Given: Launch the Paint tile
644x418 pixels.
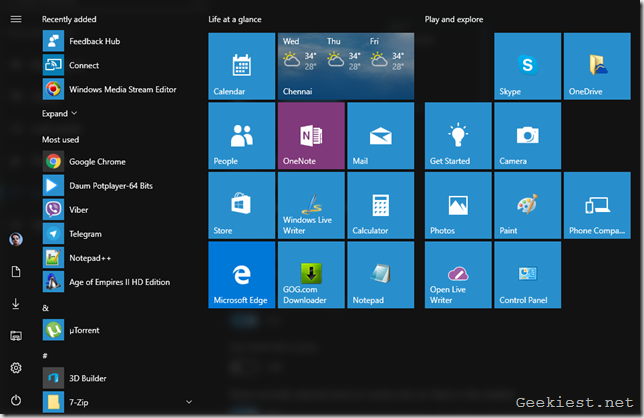Looking at the screenshot, I should 527,205.
